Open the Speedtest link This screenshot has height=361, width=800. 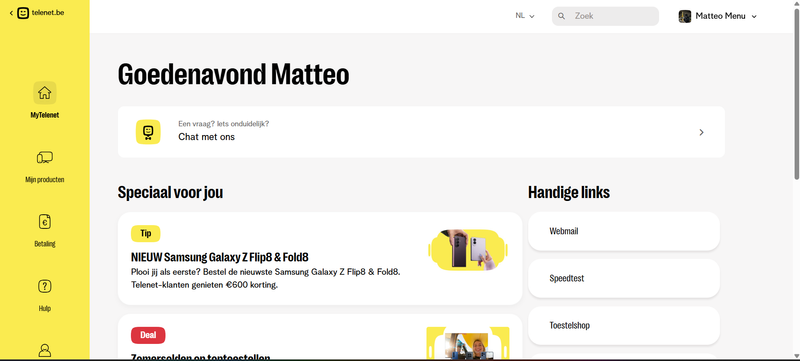623,278
